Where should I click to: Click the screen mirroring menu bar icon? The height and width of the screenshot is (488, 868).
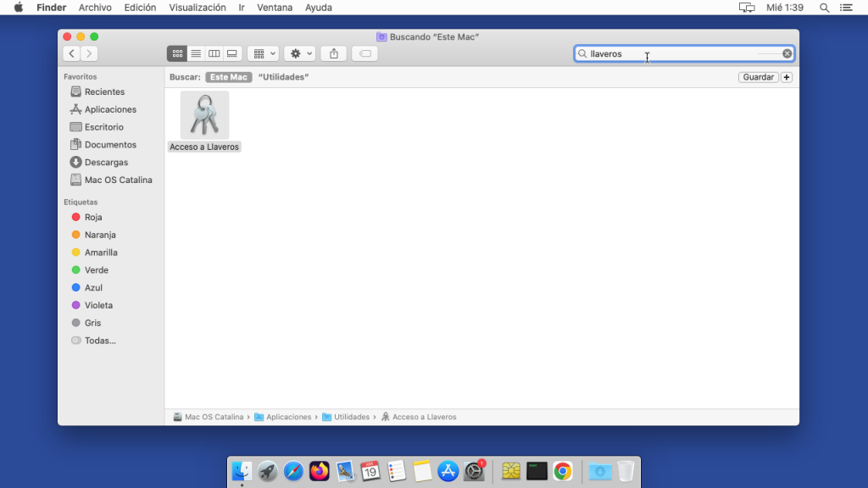pyautogui.click(x=747, y=8)
